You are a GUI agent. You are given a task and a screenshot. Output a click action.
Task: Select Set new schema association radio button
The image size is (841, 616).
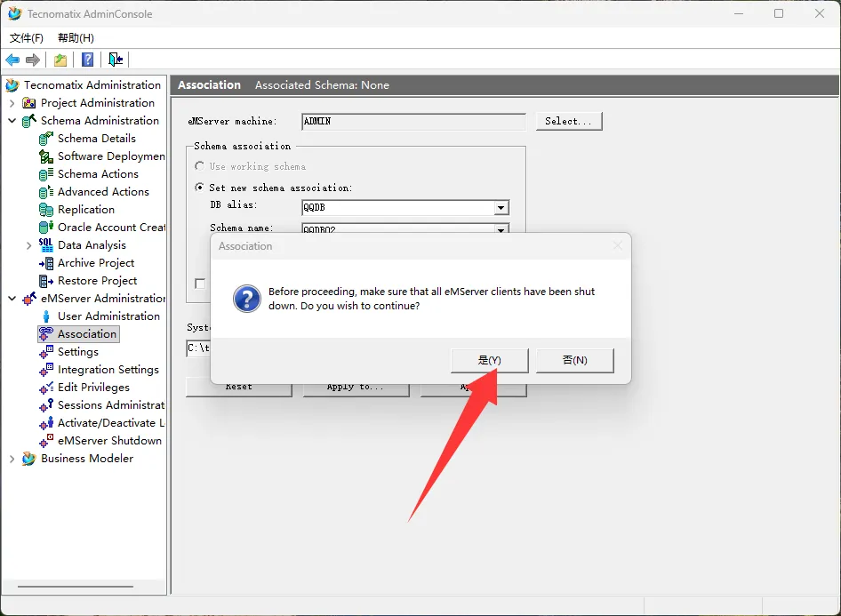[199, 187]
